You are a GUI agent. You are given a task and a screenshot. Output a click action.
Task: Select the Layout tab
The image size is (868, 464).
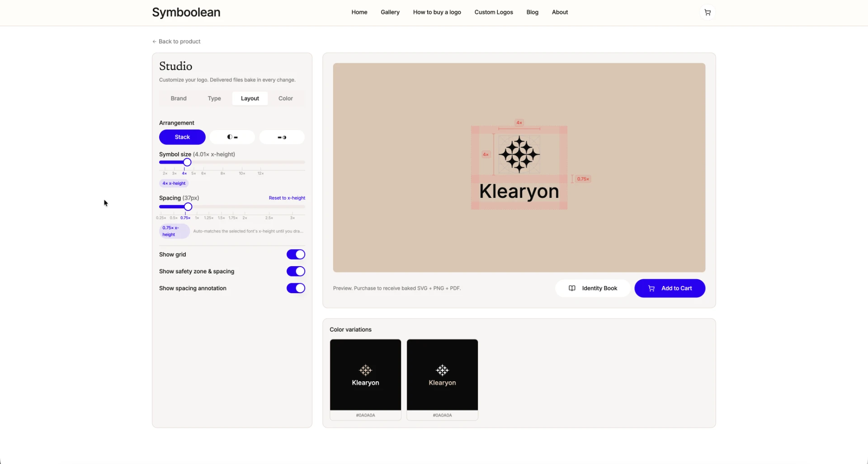(250, 98)
